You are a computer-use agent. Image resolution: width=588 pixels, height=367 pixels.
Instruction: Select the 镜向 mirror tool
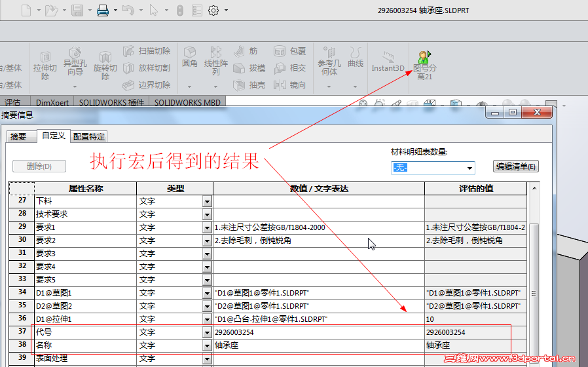[290, 85]
